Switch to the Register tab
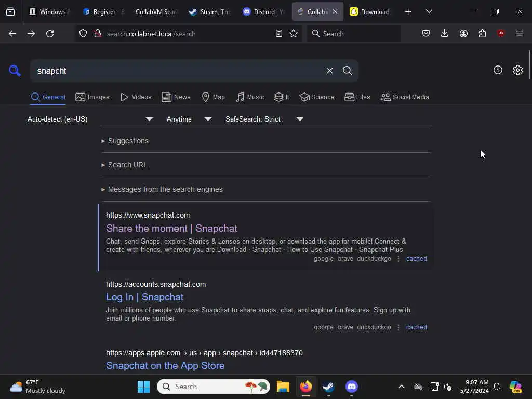This screenshot has height=399, width=532. tap(104, 12)
